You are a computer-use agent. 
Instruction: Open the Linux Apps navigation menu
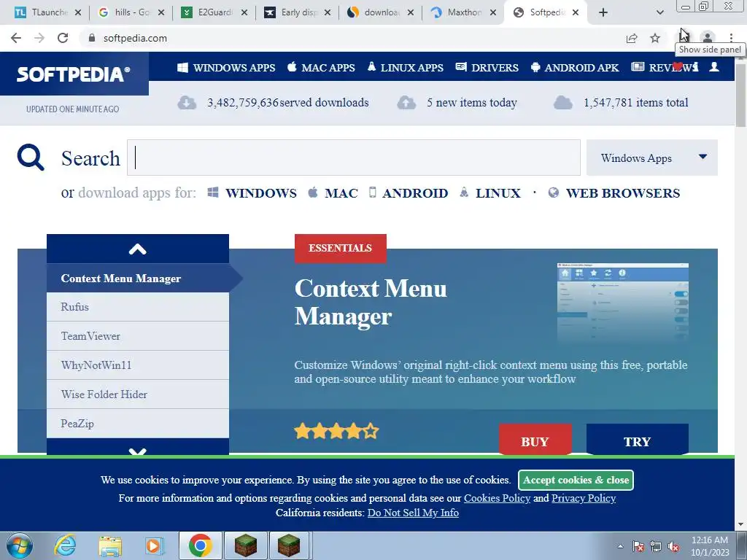406,68
